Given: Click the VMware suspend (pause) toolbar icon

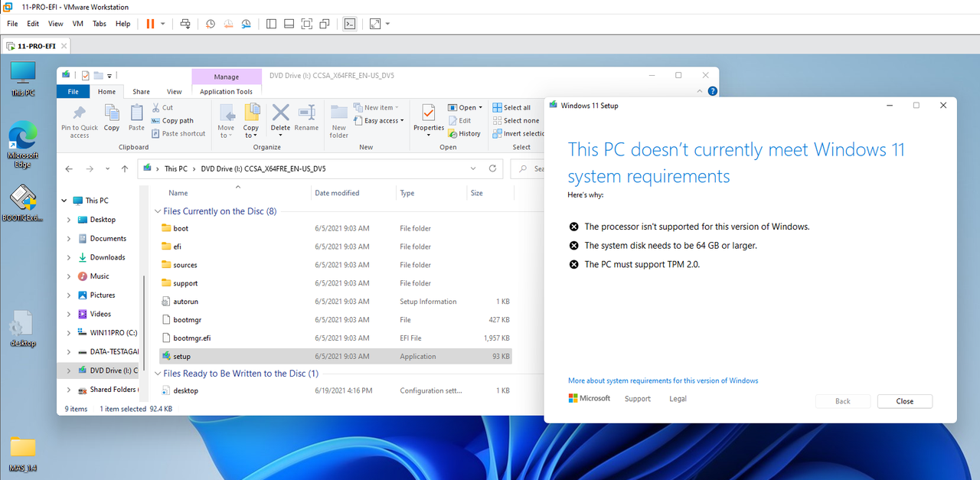Looking at the screenshot, I should pyautogui.click(x=150, y=24).
